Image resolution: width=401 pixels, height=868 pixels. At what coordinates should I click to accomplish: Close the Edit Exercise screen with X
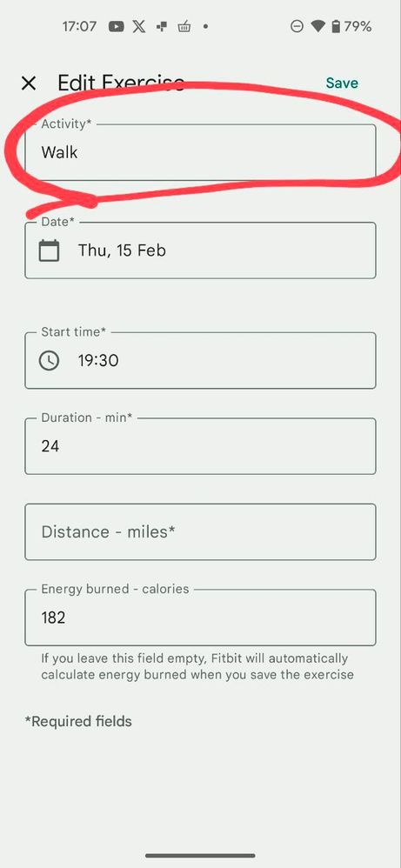coord(28,83)
